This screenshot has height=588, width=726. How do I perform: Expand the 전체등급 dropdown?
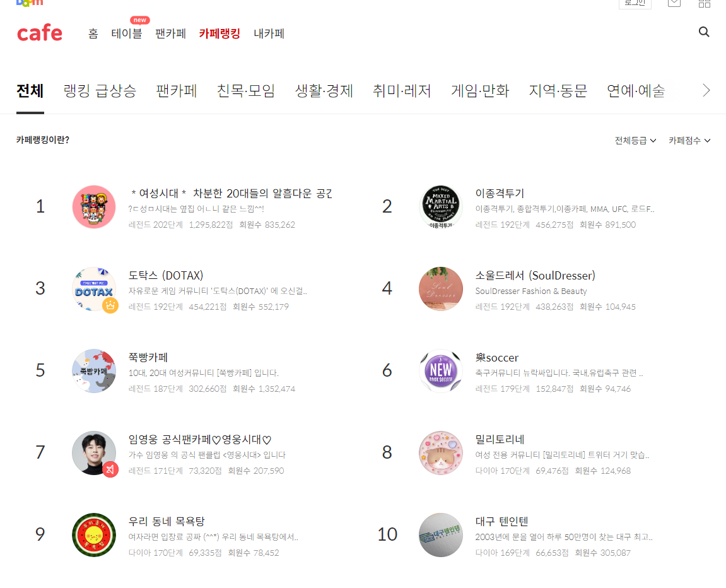click(635, 140)
